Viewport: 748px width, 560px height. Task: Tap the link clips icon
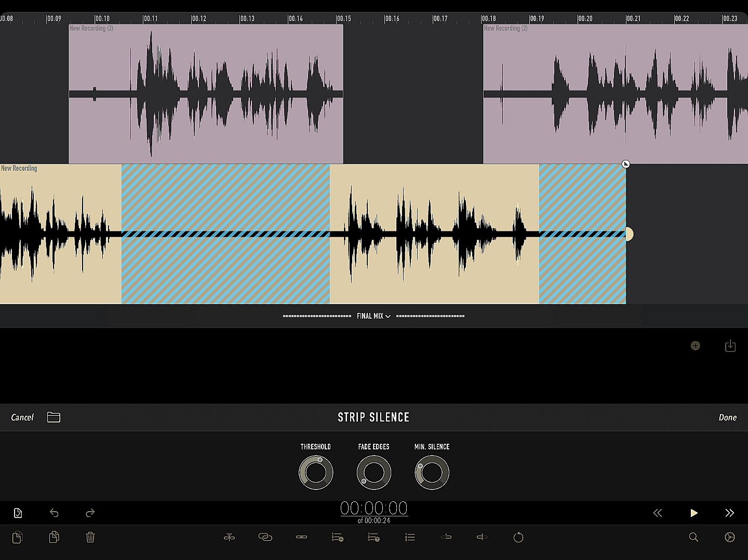(265, 537)
